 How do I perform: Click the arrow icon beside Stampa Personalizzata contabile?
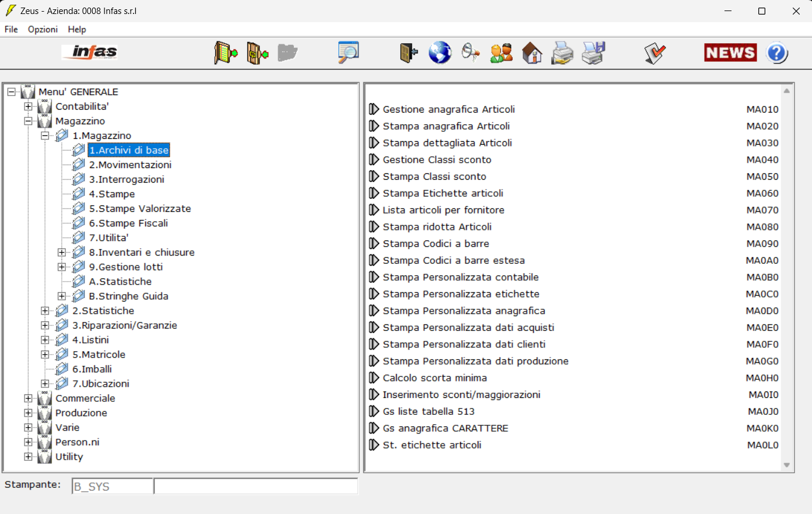click(x=374, y=277)
